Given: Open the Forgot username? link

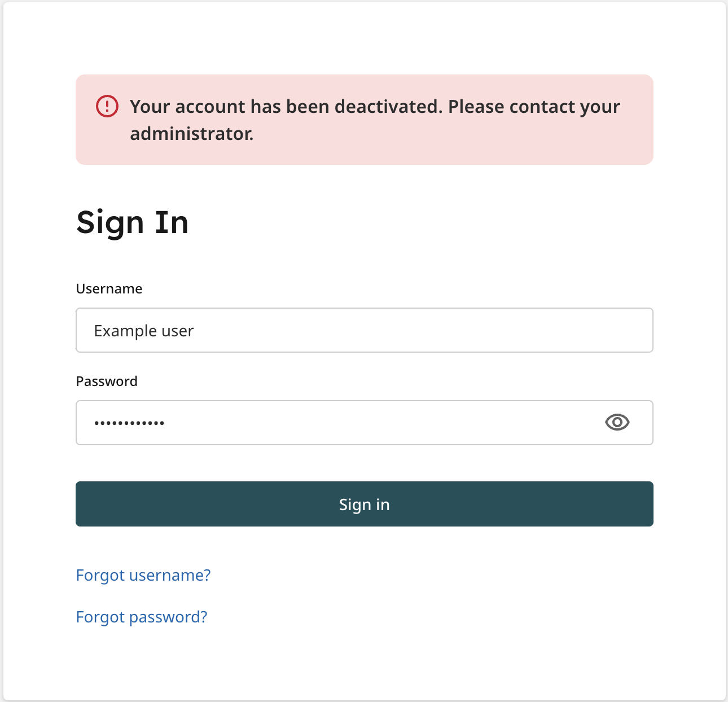Looking at the screenshot, I should (143, 575).
